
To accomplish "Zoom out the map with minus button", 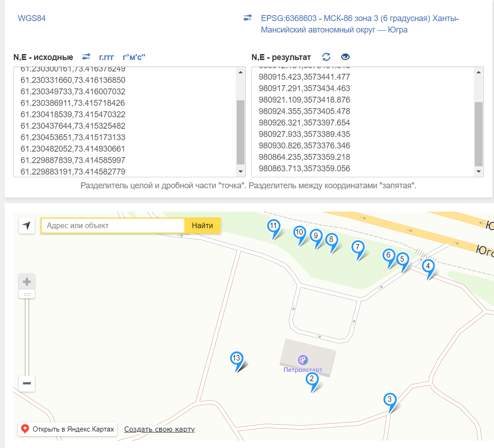I will coord(27,383).
